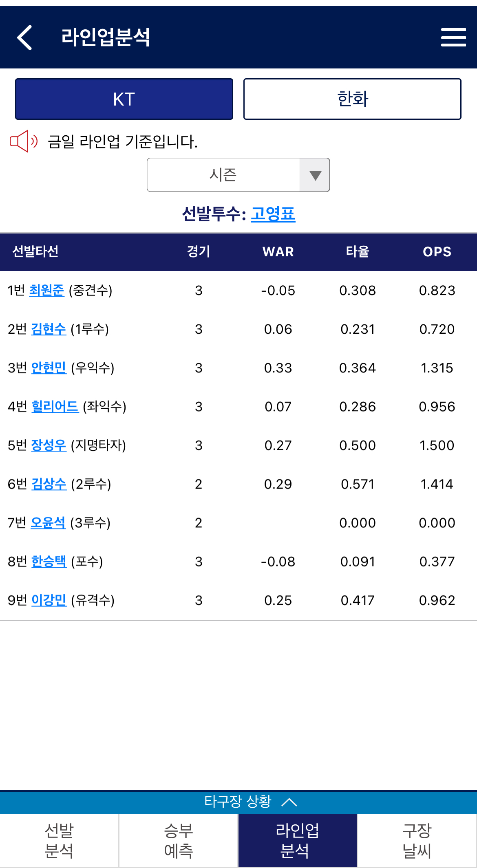Click the OPS column header
Image resolution: width=477 pixels, height=868 pixels.
tap(437, 251)
